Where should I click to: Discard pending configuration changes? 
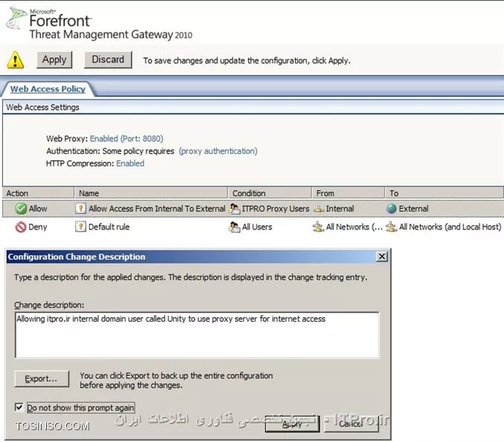coord(108,59)
